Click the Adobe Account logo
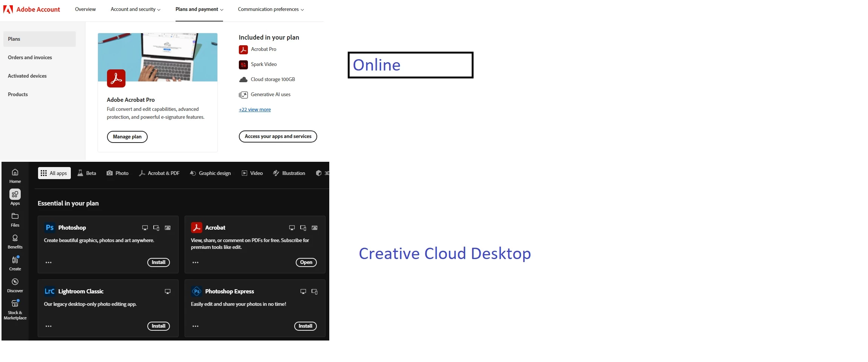 pyautogui.click(x=32, y=9)
